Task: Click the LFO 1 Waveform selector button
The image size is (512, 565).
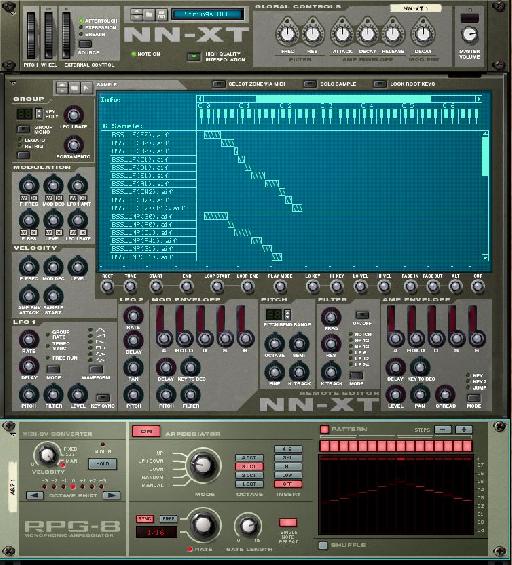Action: pos(96,369)
